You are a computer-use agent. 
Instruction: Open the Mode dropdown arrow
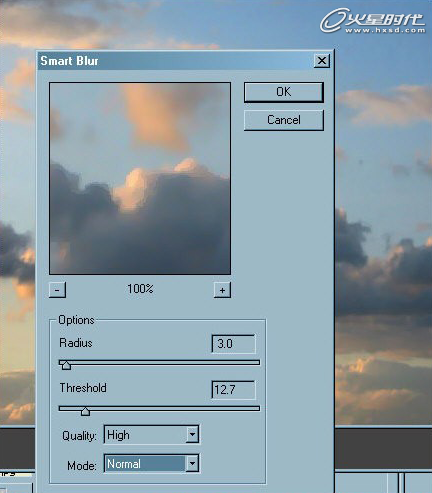point(192,463)
